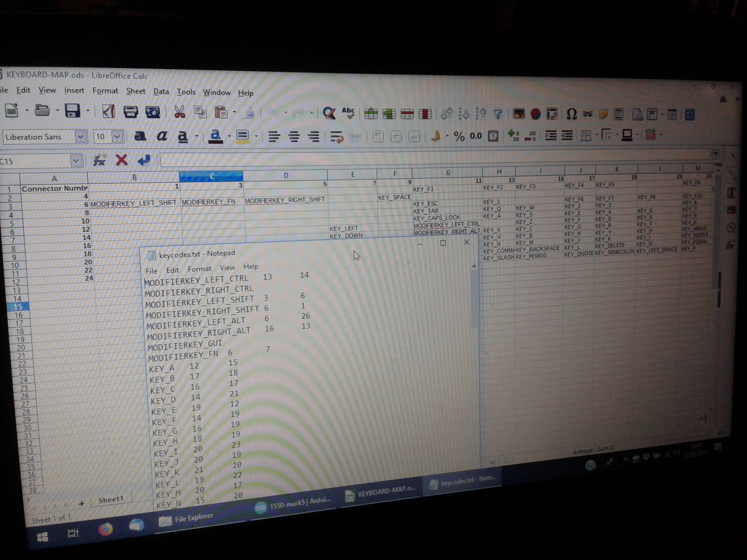Cancel input with red X

(x=121, y=160)
